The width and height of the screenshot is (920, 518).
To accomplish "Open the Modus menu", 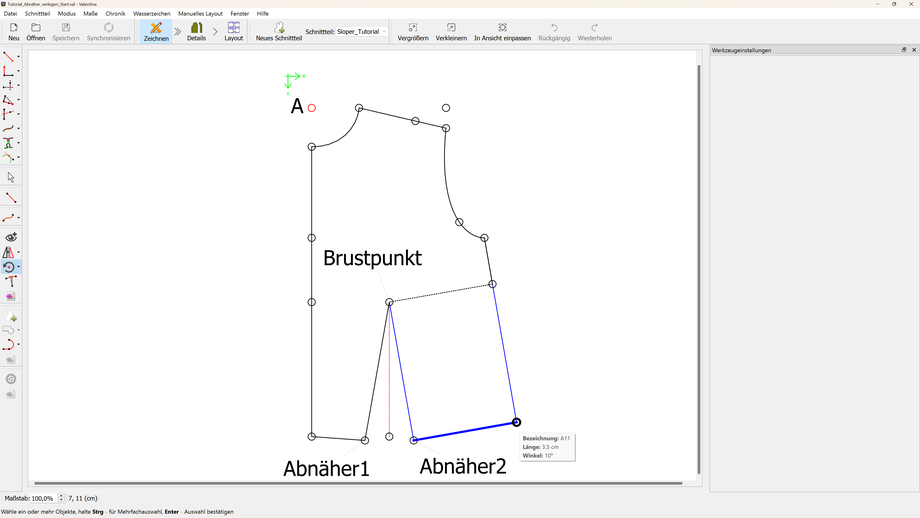I will pyautogui.click(x=67, y=13).
